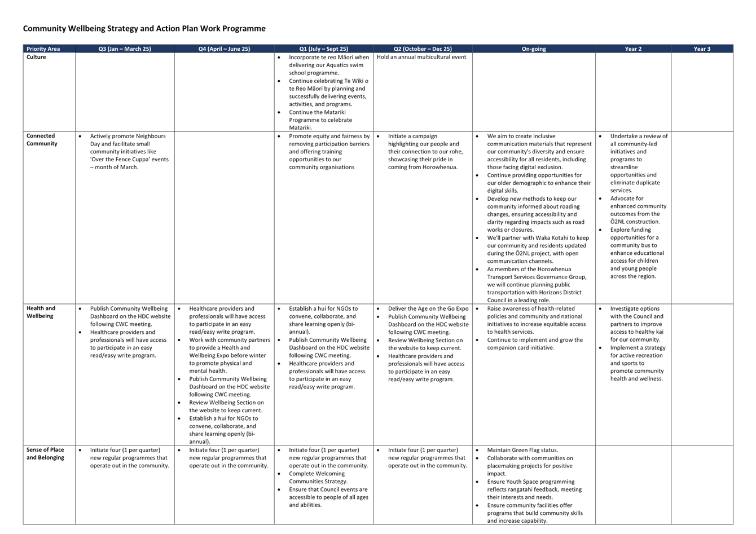The image size is (756, 534).
Task: Select the 'Year 2' column header
Action: 633,49
